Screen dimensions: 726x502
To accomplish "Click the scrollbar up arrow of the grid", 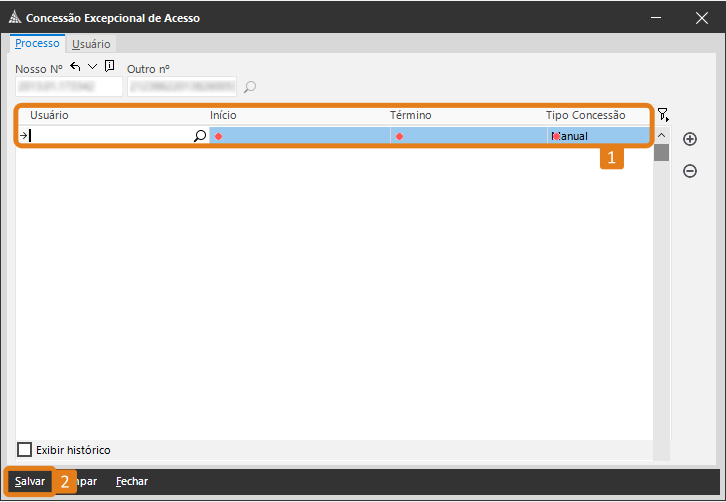I will pyautogui.click(x=661, y=135).
